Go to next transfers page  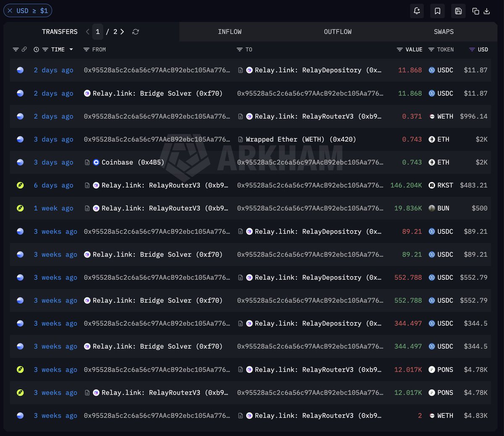pos(122,32)
